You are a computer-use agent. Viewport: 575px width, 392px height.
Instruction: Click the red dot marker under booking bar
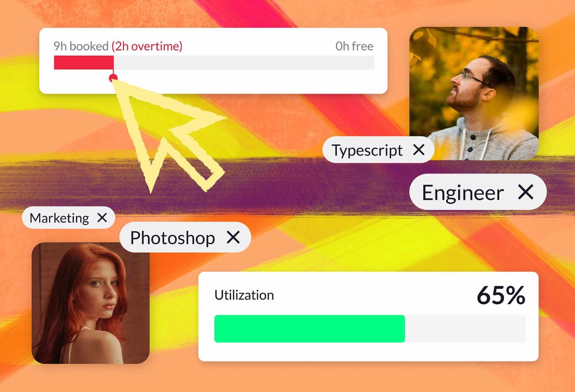[x=113, y=78]
